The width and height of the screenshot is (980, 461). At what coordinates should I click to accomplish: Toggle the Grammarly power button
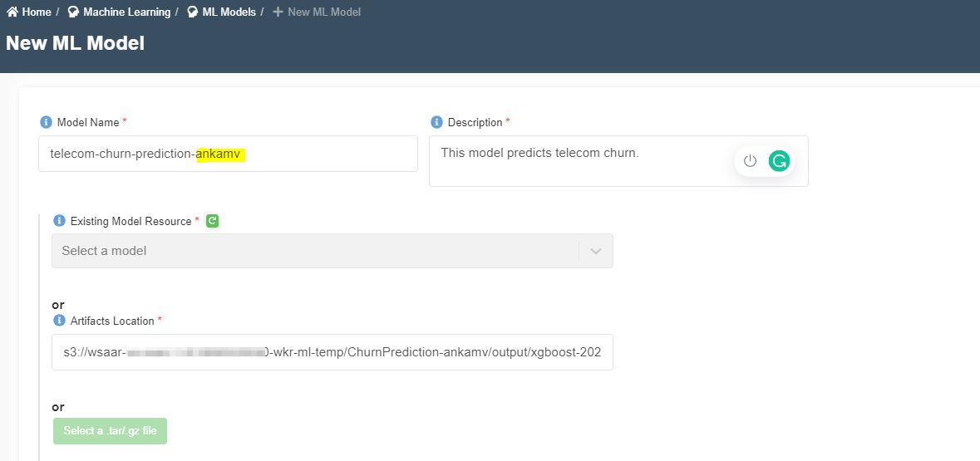[750, 161]
